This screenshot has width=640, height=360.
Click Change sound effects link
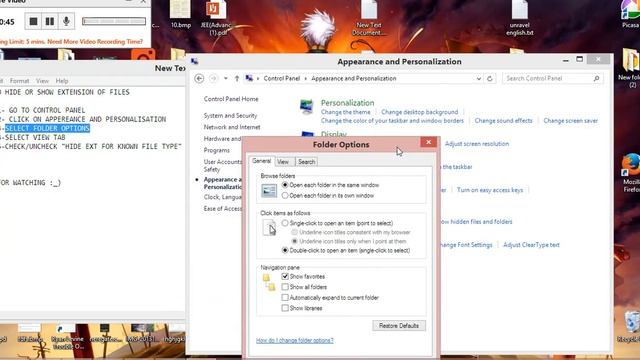pos(503,121)
